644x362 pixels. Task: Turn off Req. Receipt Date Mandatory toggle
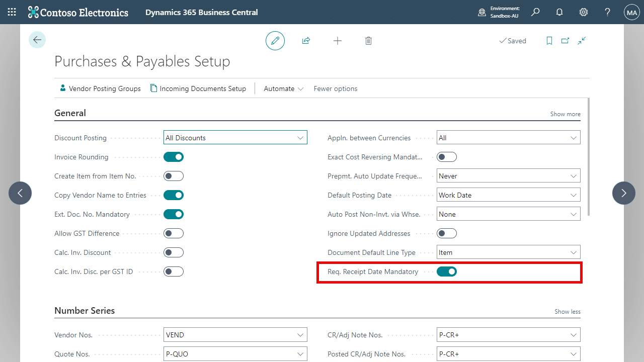coord(447,271)
